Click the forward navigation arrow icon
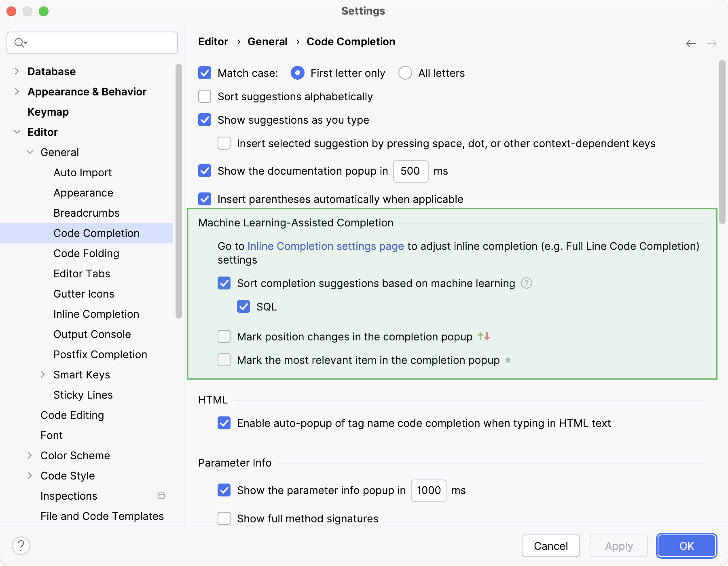728x566 pixels. coord(711,44)
